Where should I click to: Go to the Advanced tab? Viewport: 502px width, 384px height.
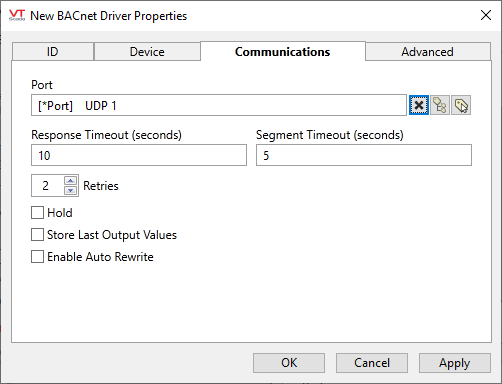427,52
